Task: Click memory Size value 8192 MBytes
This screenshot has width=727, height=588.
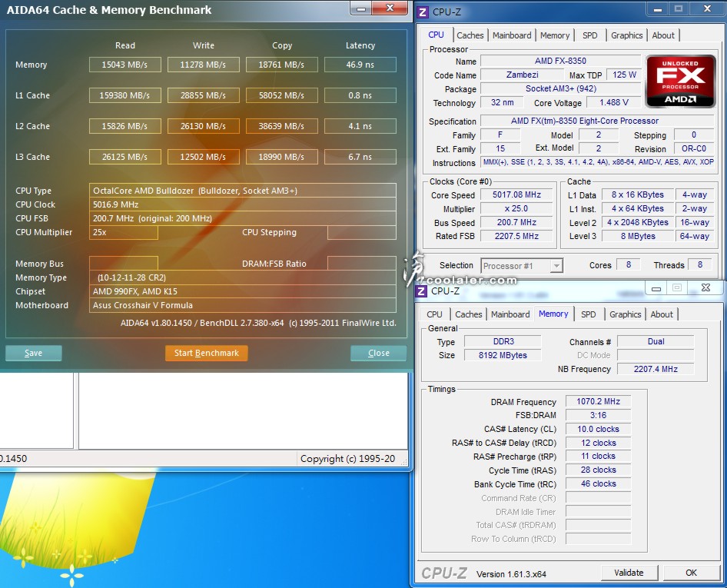Action: [503, 355]
